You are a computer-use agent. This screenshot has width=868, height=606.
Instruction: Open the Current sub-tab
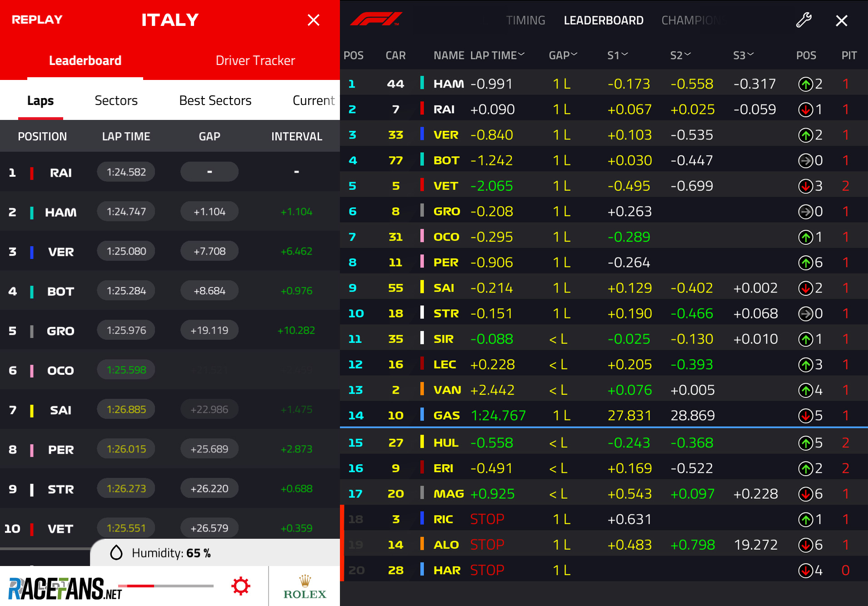[x=314, y=100]
